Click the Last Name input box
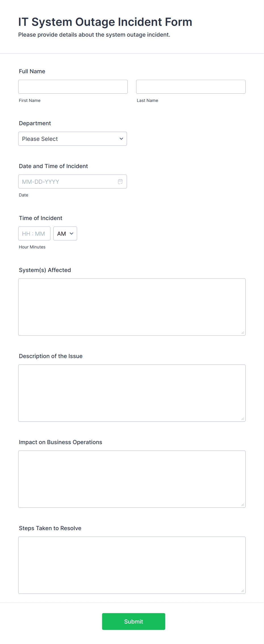Image resolution: width=264 pixels, height=644 pixels. [191, 87]
